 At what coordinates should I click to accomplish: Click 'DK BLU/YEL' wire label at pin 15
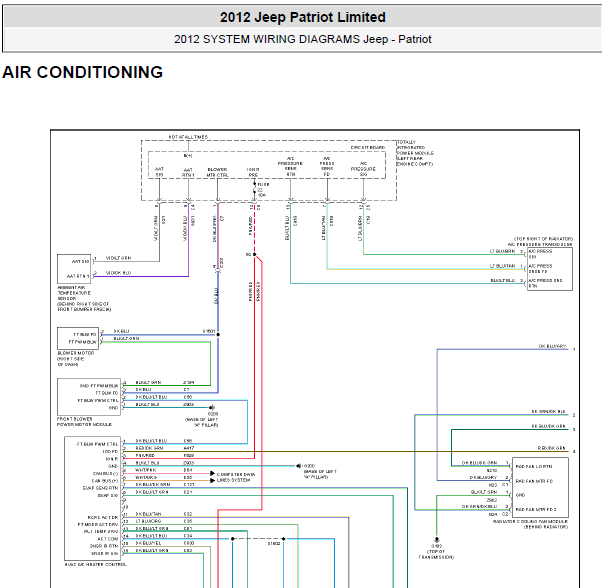(x=148, y=543)
